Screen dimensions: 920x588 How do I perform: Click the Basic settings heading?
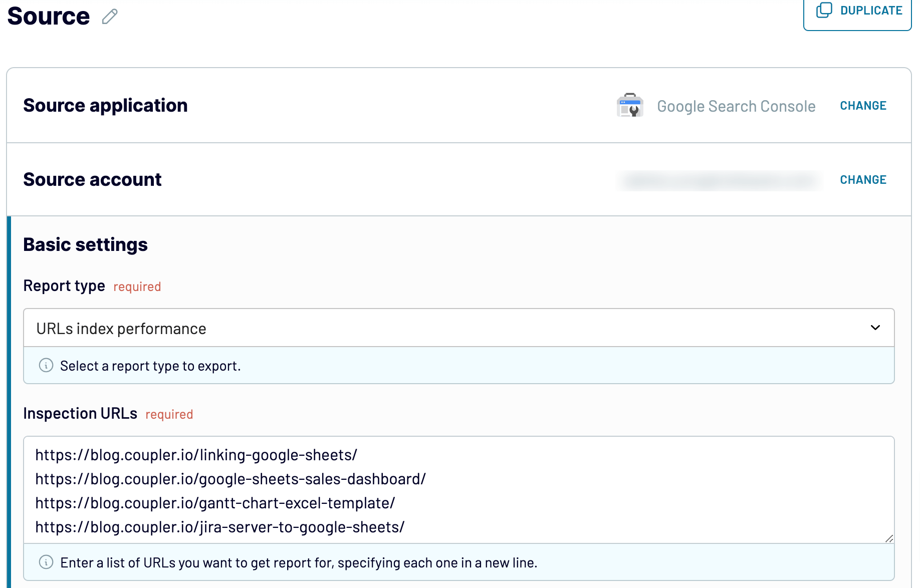(85, 244)
